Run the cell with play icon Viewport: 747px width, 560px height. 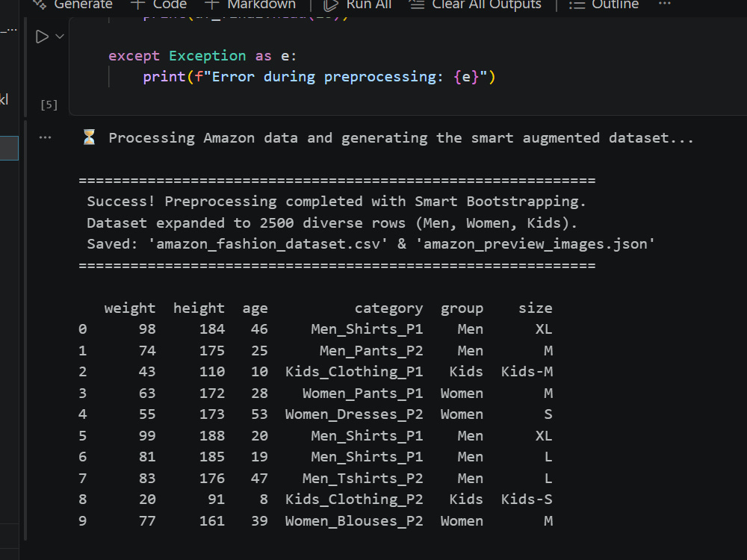(x=42, y=37)
